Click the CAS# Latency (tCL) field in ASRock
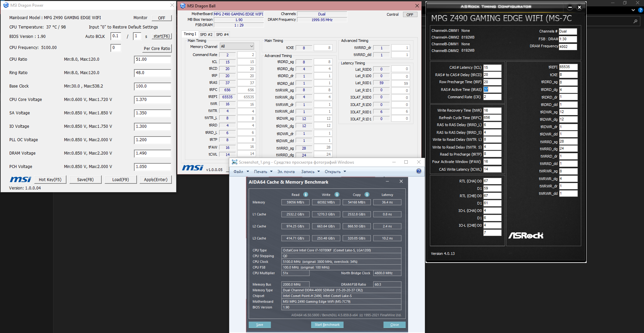The height and width of the screenshot is (333, 644). [492, 67]
